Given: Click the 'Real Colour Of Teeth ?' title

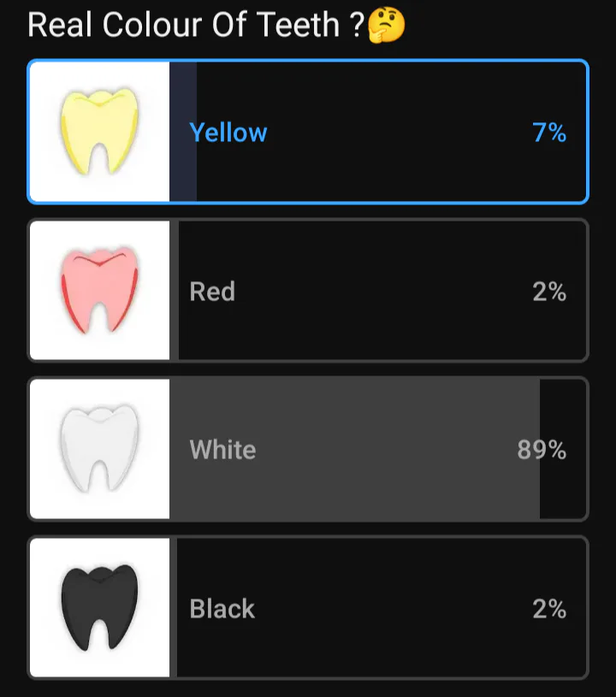Looking at the screenshot, I should [x=196, y=25].
